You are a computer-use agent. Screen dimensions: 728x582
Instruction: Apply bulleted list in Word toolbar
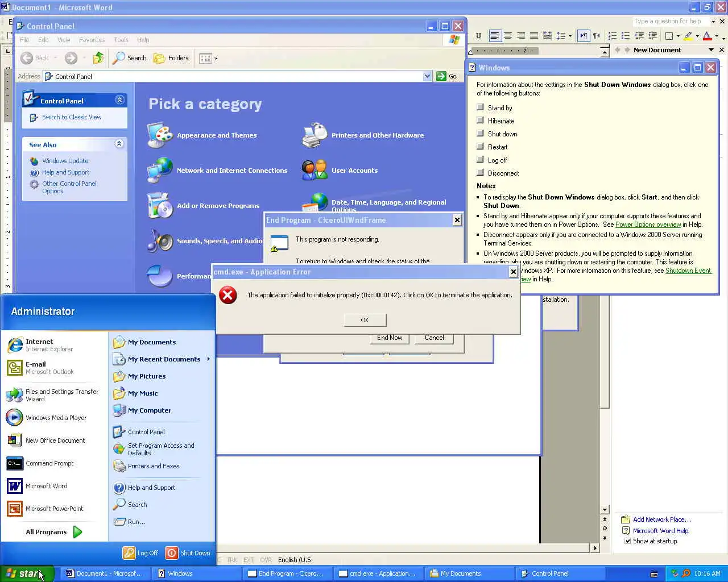(626, 36)
